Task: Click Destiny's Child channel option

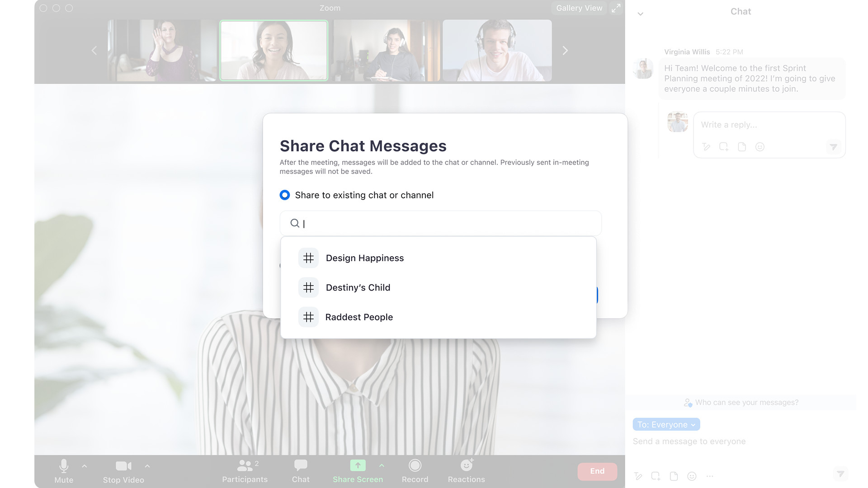Action: (358, 288)
